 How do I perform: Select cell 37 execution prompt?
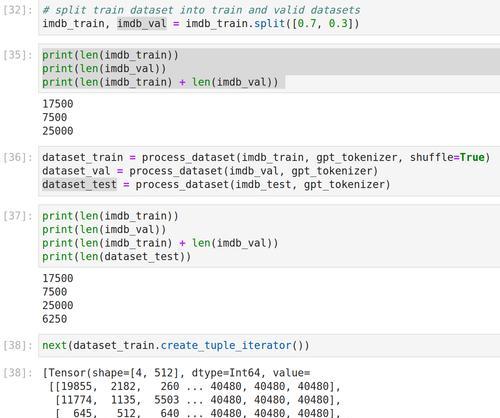point(17,216)
